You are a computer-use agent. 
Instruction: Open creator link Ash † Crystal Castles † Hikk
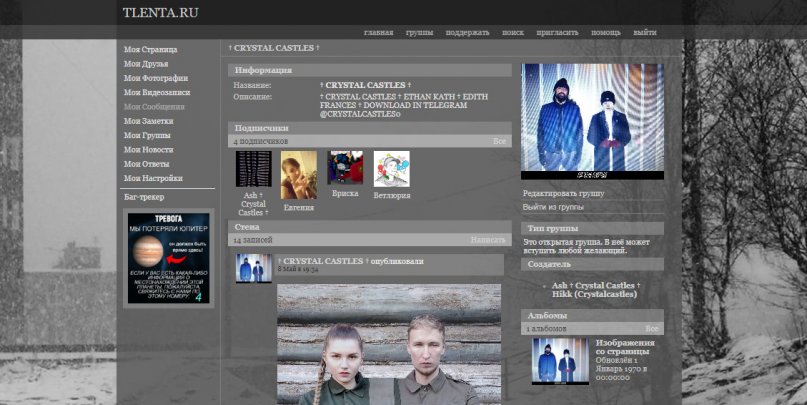(x=596, y=290)
